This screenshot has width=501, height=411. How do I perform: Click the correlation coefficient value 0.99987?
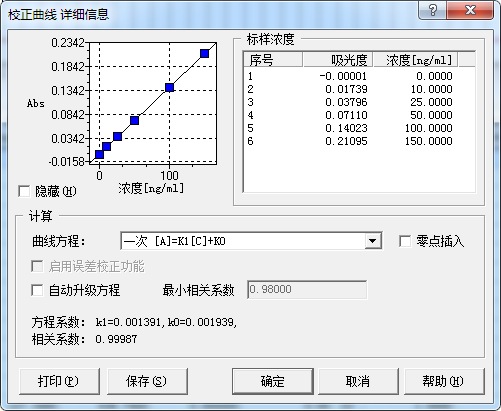(116, 339)
